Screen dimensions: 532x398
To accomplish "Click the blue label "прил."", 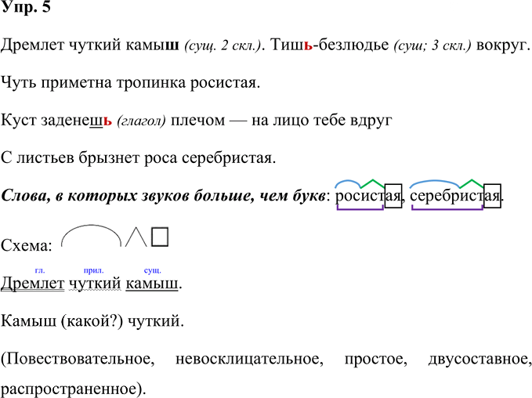I will (94, 271).
